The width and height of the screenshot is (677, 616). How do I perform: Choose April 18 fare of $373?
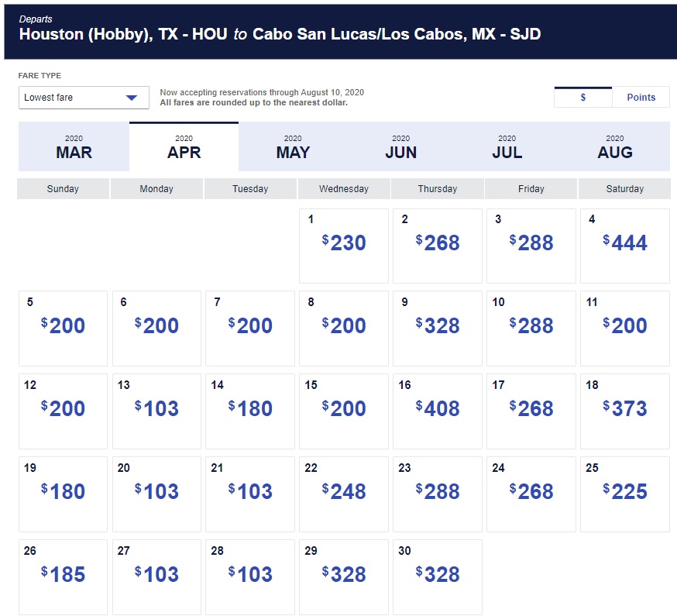pyautogui.click(x=624, y=410)
